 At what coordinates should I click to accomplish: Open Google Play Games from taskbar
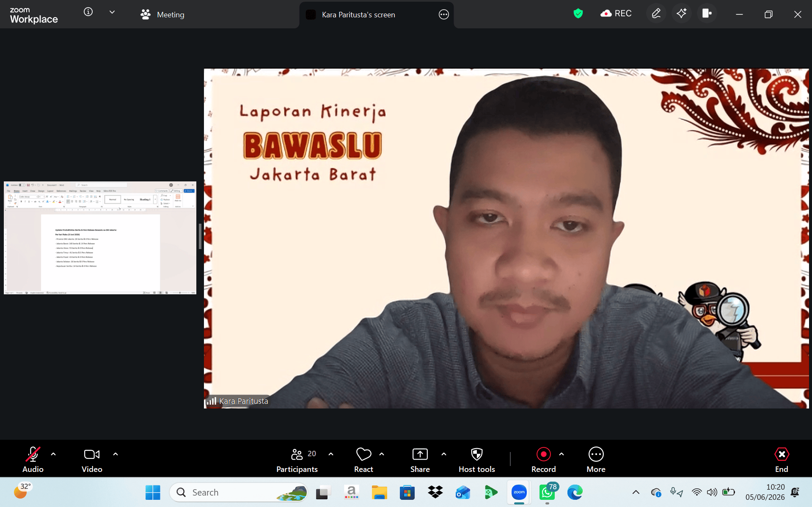click(491, 493)
